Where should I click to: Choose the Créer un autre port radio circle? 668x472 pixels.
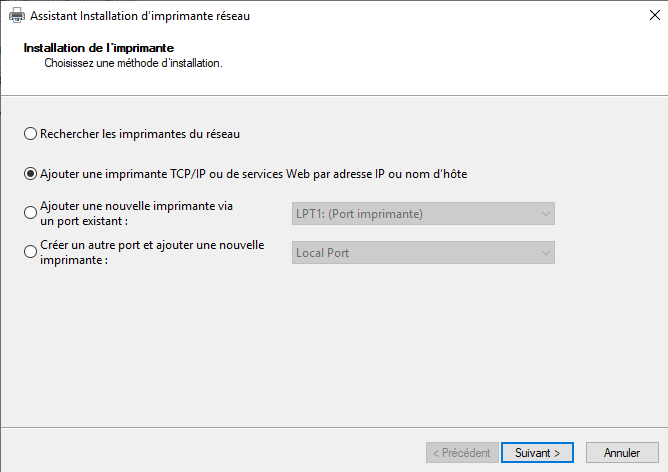[x=30, y=252]
